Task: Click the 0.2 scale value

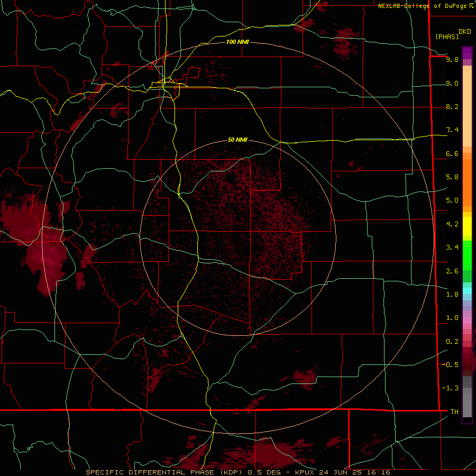Action: coord(452,342)
